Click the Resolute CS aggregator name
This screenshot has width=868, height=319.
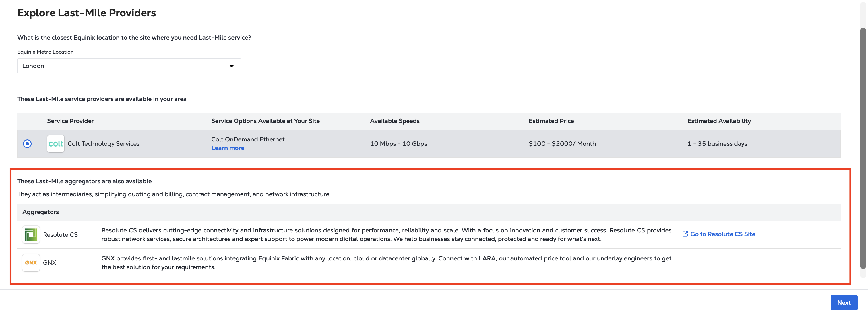tap(60, 235)
